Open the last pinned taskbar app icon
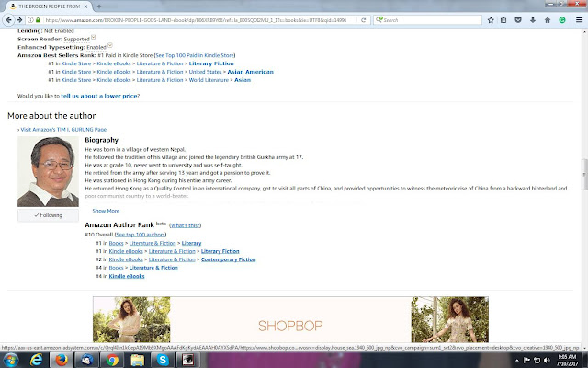 (x=188, y=361)
